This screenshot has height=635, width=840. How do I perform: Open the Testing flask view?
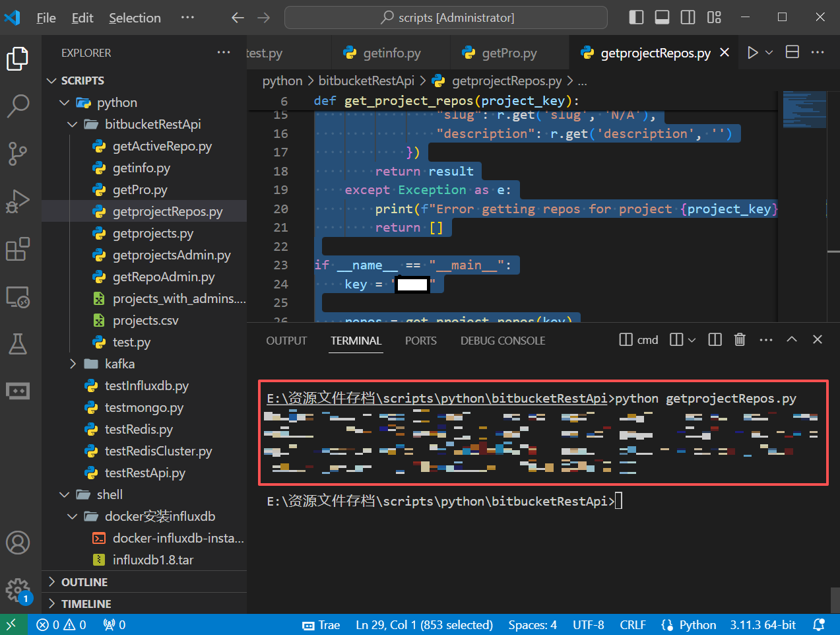click(18, 344)
